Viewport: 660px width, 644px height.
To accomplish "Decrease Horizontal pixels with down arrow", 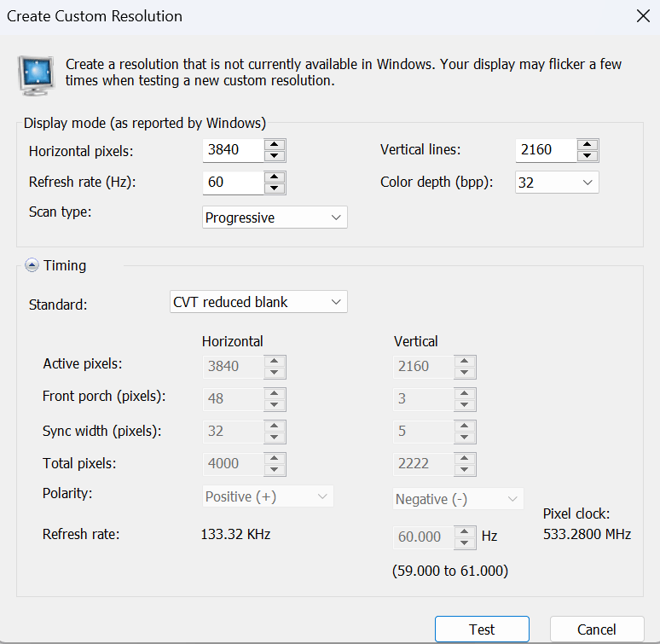I will coord(275,156).
